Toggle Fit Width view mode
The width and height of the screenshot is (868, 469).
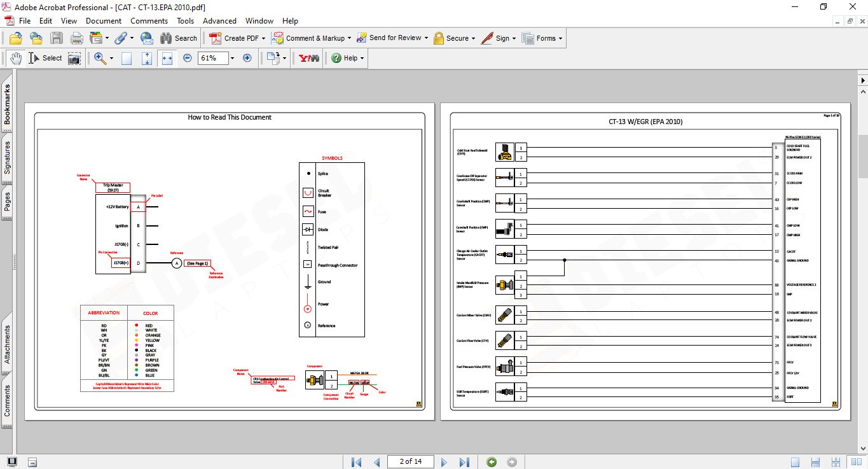coord(167,58)
